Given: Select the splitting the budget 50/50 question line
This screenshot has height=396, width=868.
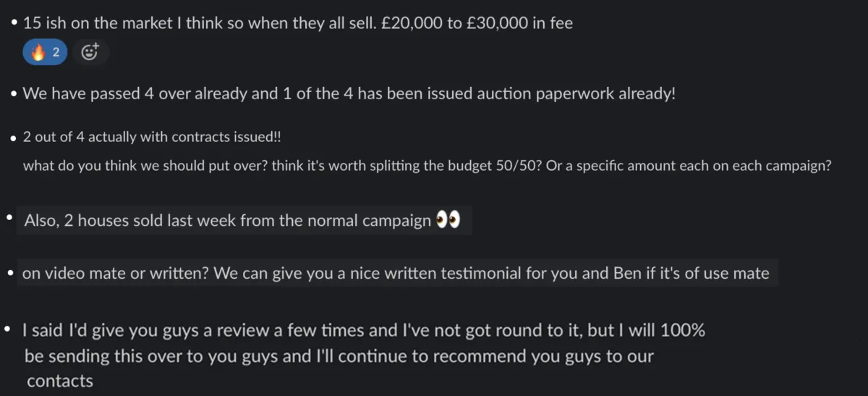Looking at the screenshot, I should coord(427,166).
